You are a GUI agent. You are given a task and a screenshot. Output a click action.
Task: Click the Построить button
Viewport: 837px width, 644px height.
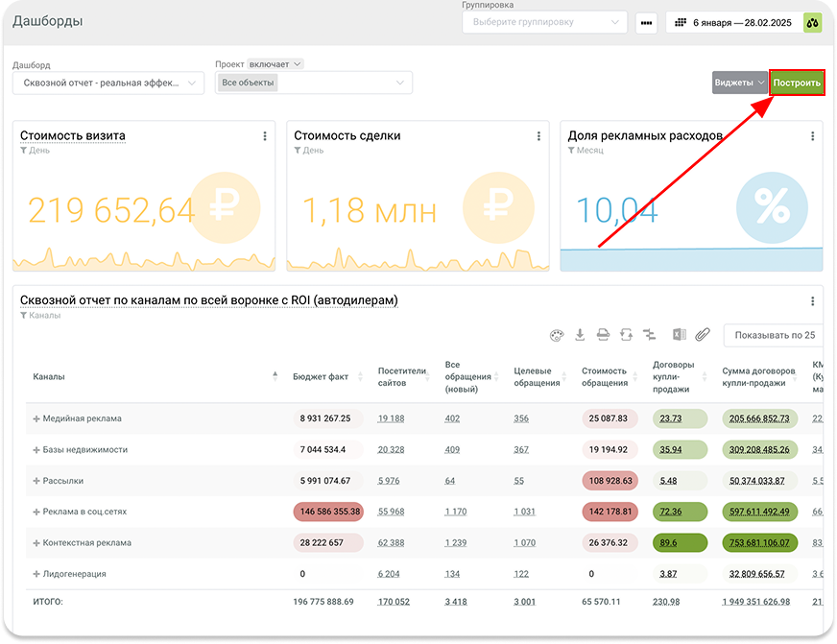[797, 83]
